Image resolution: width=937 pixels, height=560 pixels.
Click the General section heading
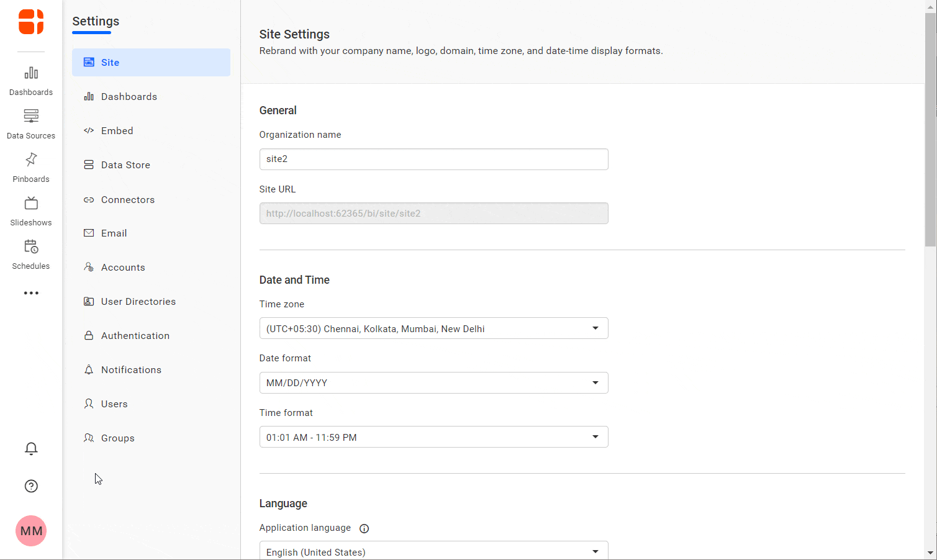pos(278,111)
